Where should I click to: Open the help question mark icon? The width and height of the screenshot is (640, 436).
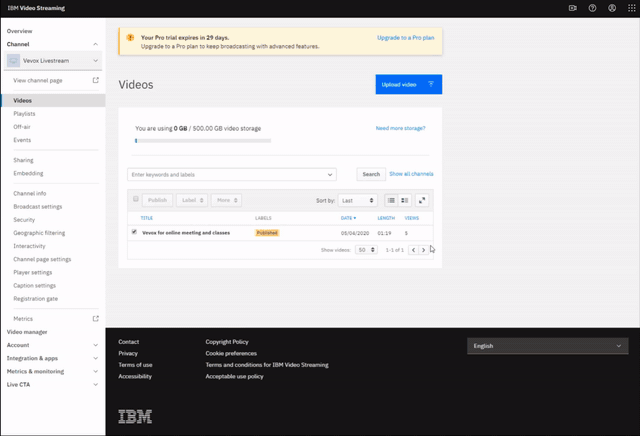pos(592,8)
